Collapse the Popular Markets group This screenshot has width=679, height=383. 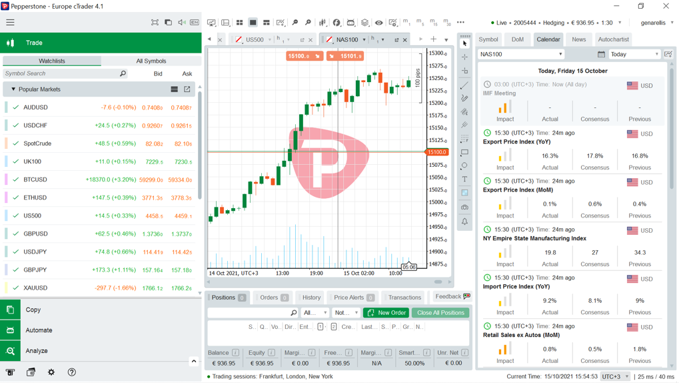coord(13,89)
